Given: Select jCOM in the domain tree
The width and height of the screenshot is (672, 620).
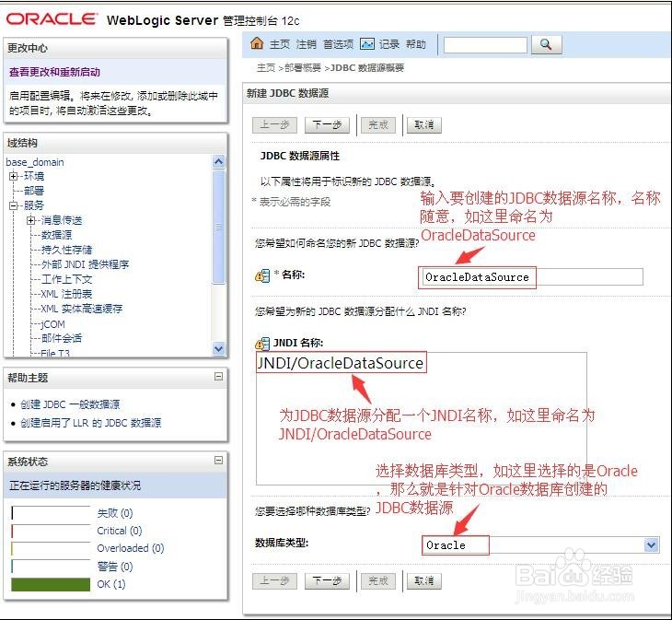Looking at the screenshot, I should pyautogui.click(x=52, y=324).
